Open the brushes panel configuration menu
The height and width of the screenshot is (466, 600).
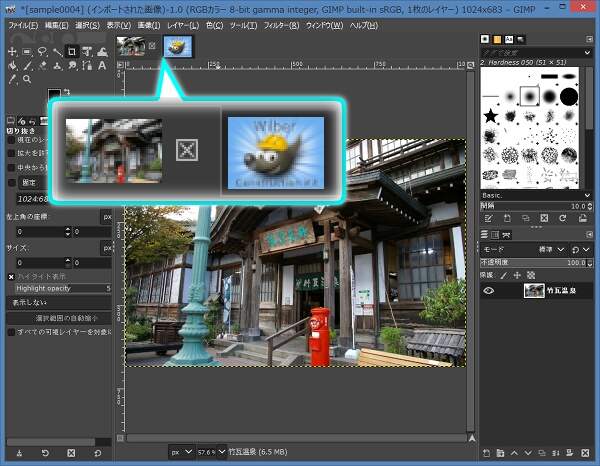coord(589,39)
